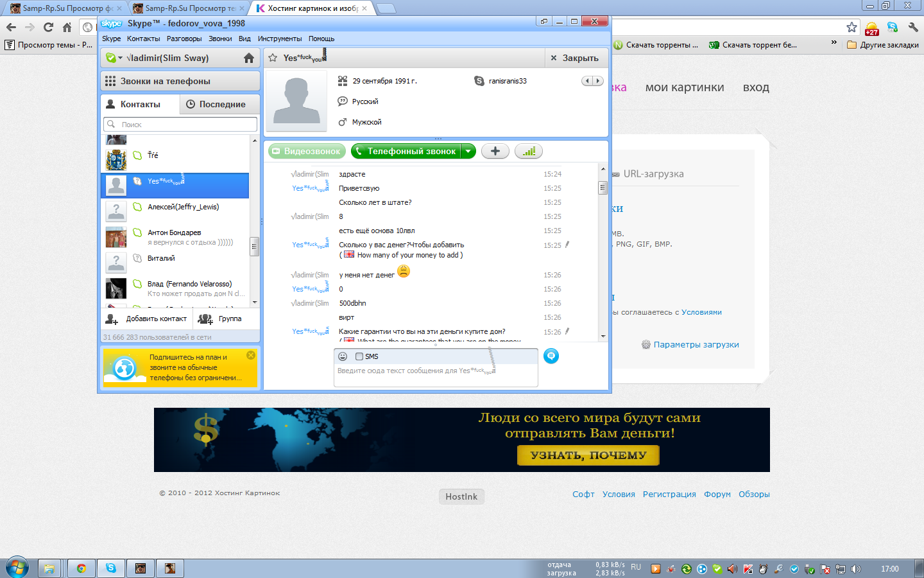Expand dropdown arrow on phone call button

point(468,151)
